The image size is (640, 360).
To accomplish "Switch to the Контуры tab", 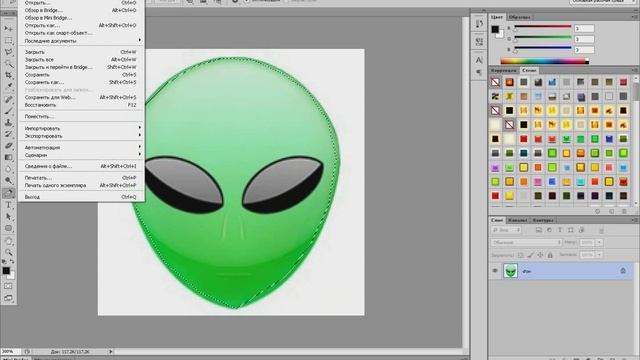I will pos(542,220).
